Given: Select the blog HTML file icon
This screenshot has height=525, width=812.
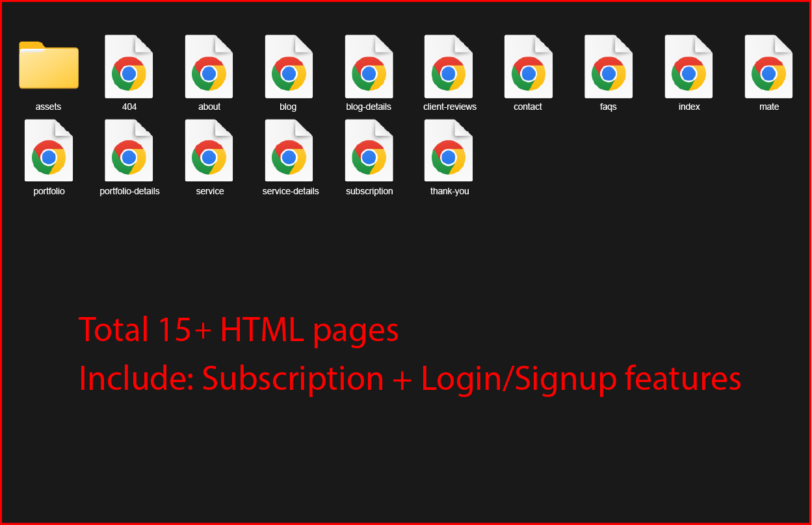Looking at the screenshot, I should [x=289, y=66].
